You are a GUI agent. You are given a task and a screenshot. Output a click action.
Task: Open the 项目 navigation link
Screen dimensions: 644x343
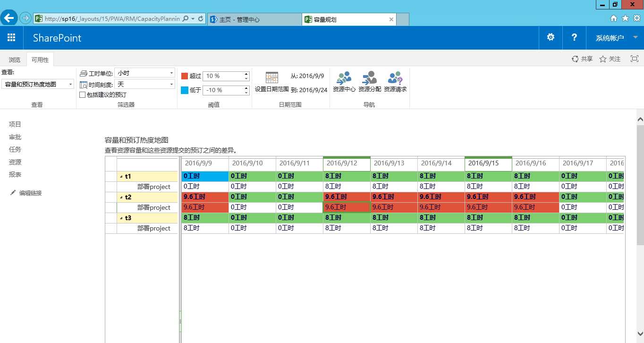pos(15,124)
